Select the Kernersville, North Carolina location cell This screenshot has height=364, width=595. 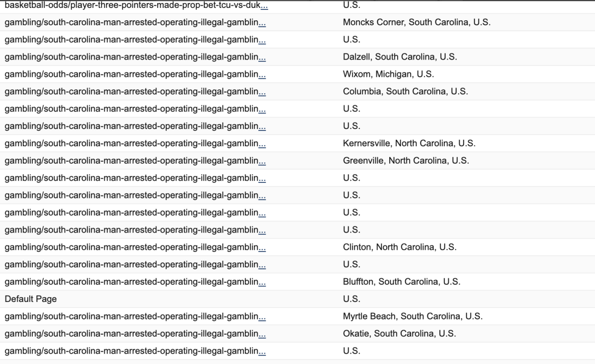point(409,143)
